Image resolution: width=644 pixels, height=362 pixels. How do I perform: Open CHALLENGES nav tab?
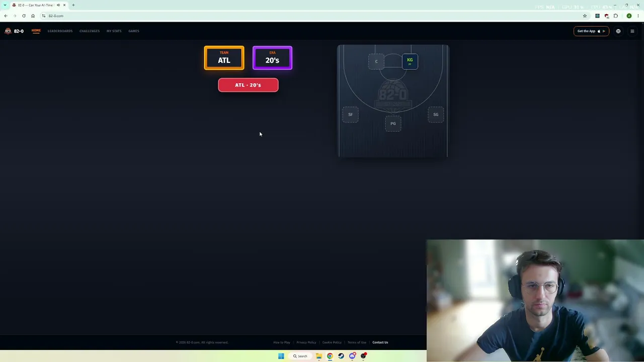click(x=90, y=31)
